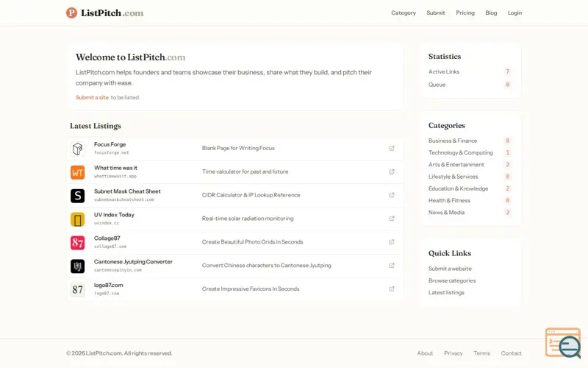This screenshot has height=368, width=588.
Task: Select Business & Finance category
Action: point(453,141)
